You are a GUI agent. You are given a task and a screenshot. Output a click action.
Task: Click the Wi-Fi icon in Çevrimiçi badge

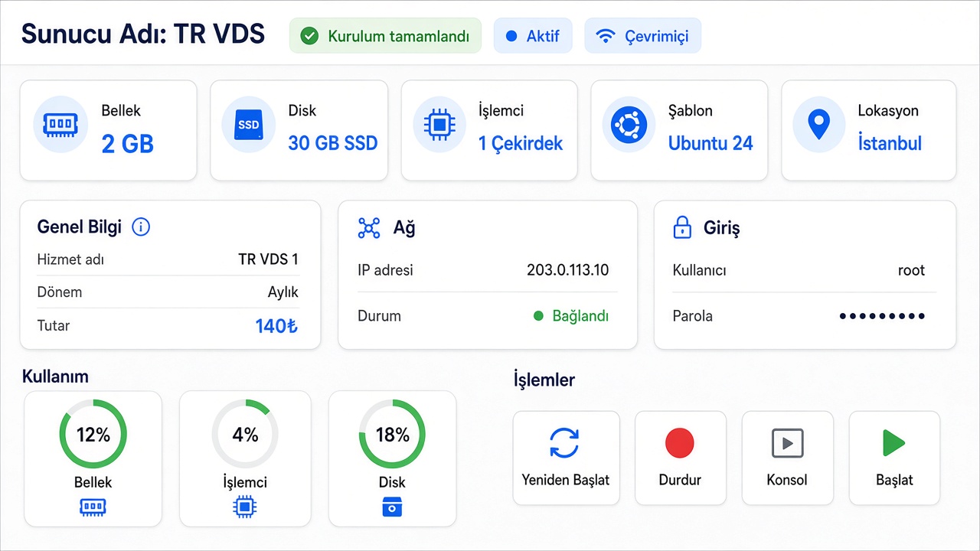click(x=606, y=36)
